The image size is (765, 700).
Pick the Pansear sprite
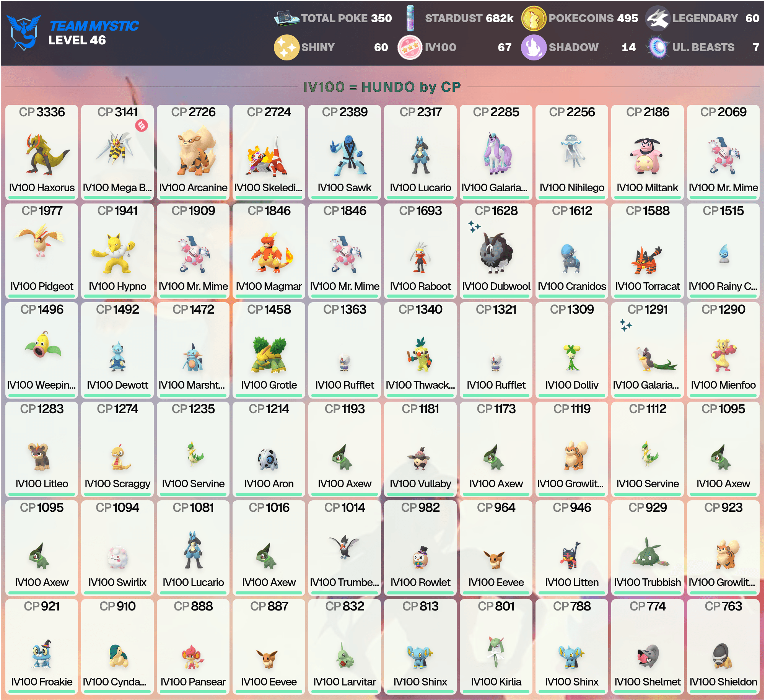click(192, 657)
